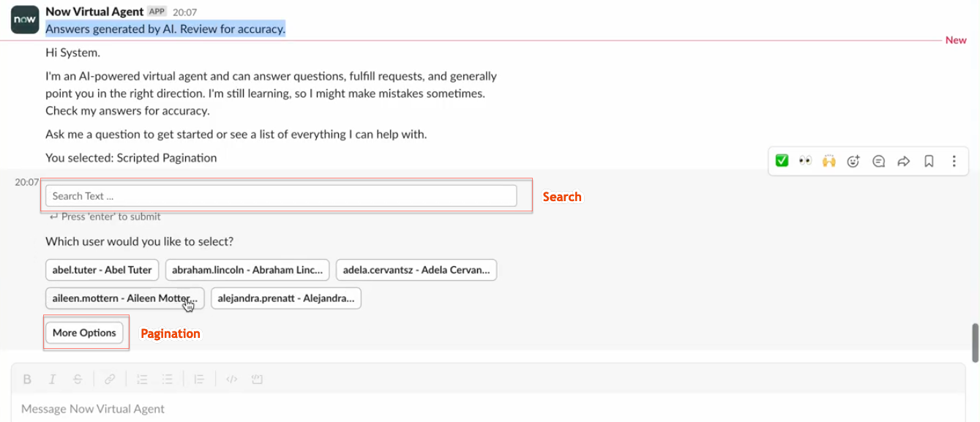This screenshot has width=980, height=422.
Task: Insert a link via link icon
Action: pyautogui.click(x=110, y=379)
